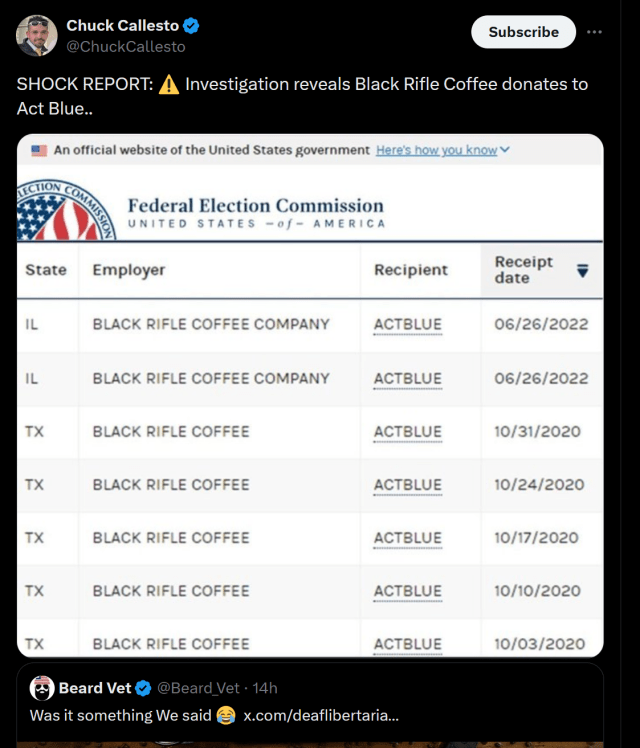Open Chuck Callesto's profile avatar

click(x=37, y=36)
